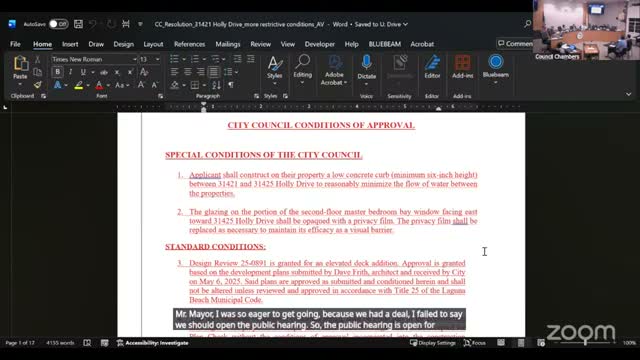The width and height of the screenshot is (640, 360).
Task: Open the Editor button
Action: [x=432, y=67]
